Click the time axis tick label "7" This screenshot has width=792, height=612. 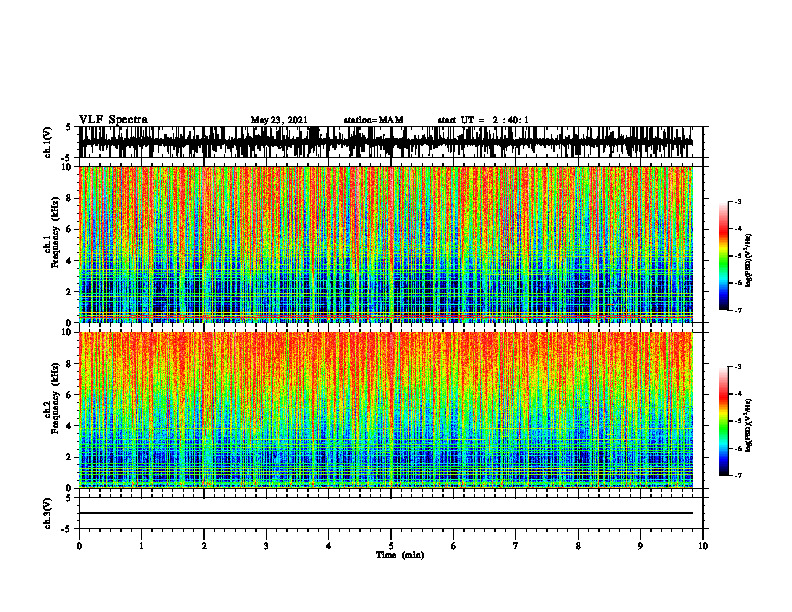pyautogui.click(x=516, y=546)
